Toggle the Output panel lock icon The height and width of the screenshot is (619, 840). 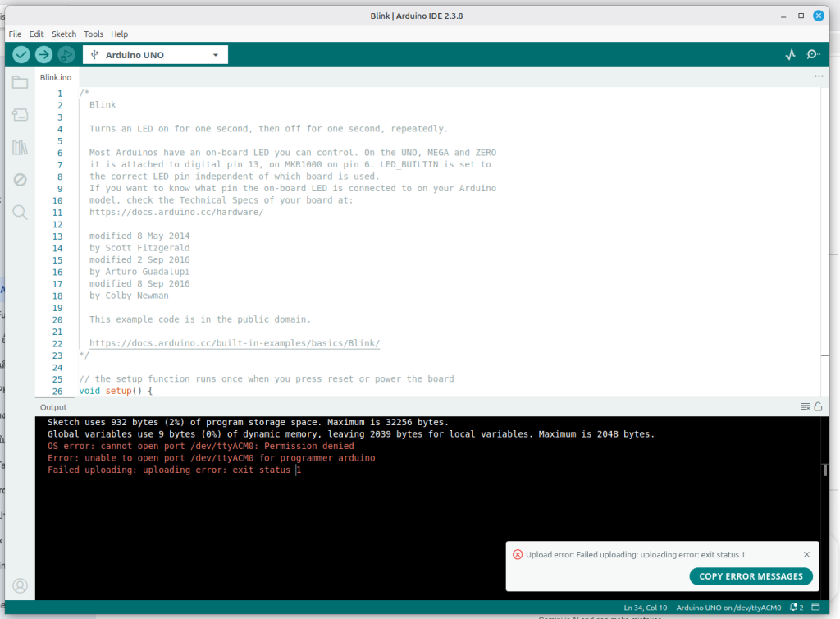pos(818,406)
